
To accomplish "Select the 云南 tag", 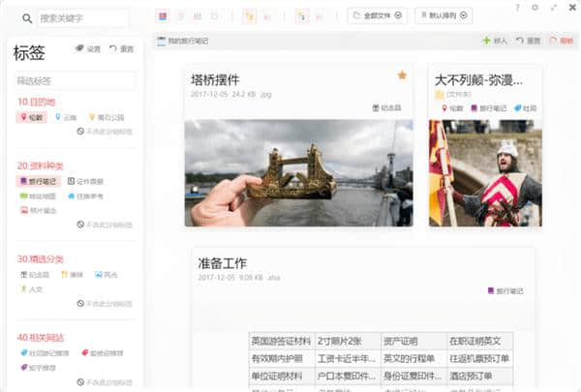I will (x=64, y=117).
